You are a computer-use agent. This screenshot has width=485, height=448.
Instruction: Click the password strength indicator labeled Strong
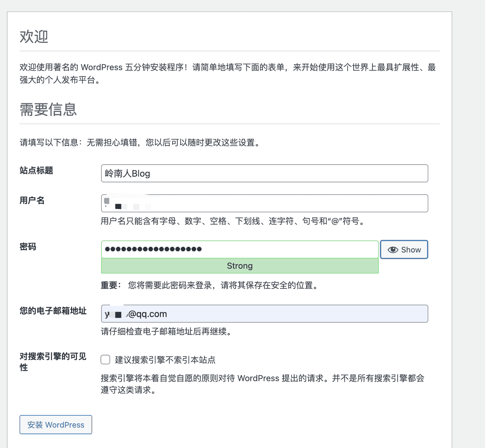[239, 266]
